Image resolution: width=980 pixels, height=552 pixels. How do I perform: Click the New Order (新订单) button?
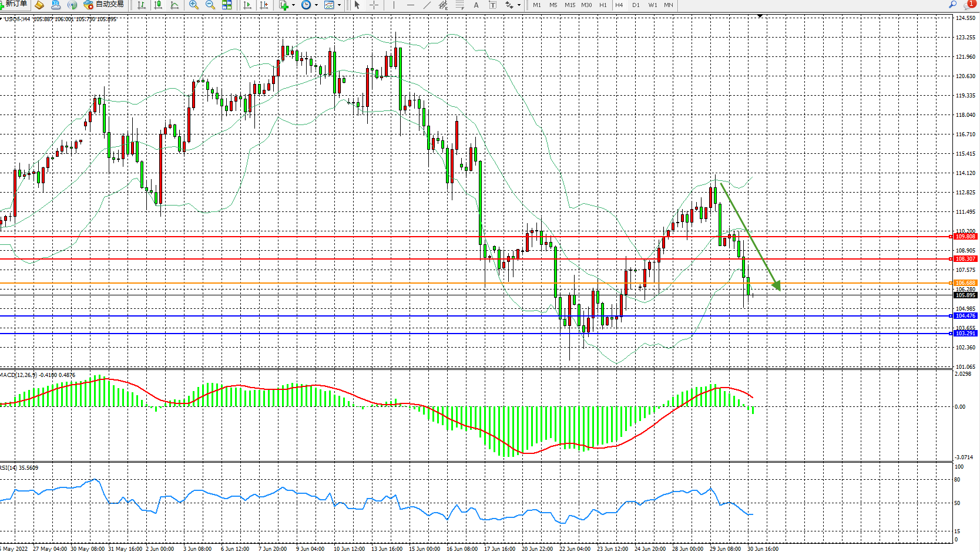(14, 4)
